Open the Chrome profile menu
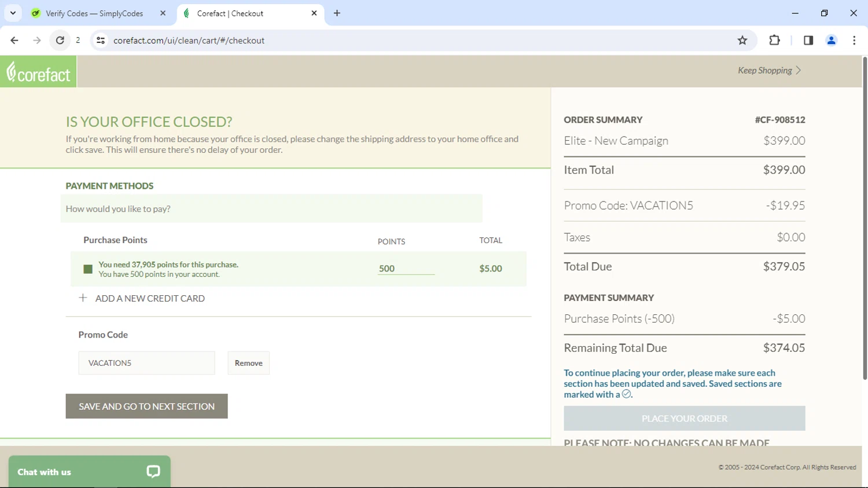The height and width of the screenshot is (488, 868). (832, 41)
